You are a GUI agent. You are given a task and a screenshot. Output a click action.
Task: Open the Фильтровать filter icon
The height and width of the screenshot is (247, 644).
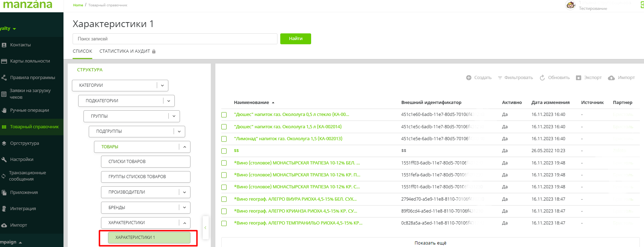click(x=500, y=78)
